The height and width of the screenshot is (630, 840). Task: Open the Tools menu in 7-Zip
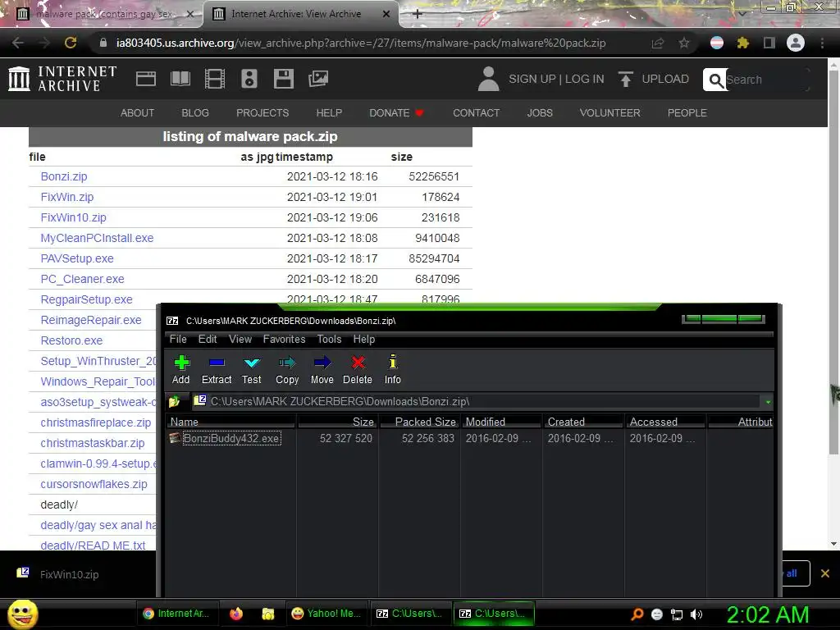click(x=329, y=339)
